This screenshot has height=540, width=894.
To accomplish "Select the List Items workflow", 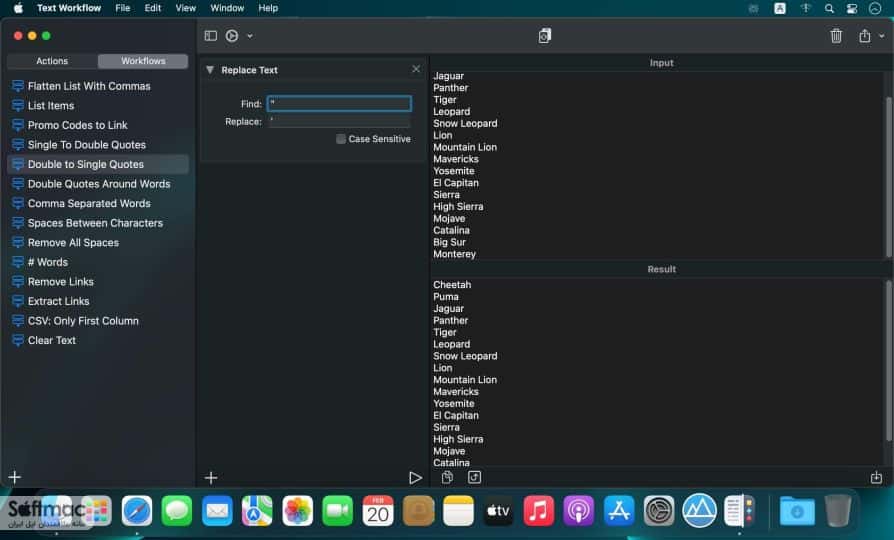I will tap(97, 105).
